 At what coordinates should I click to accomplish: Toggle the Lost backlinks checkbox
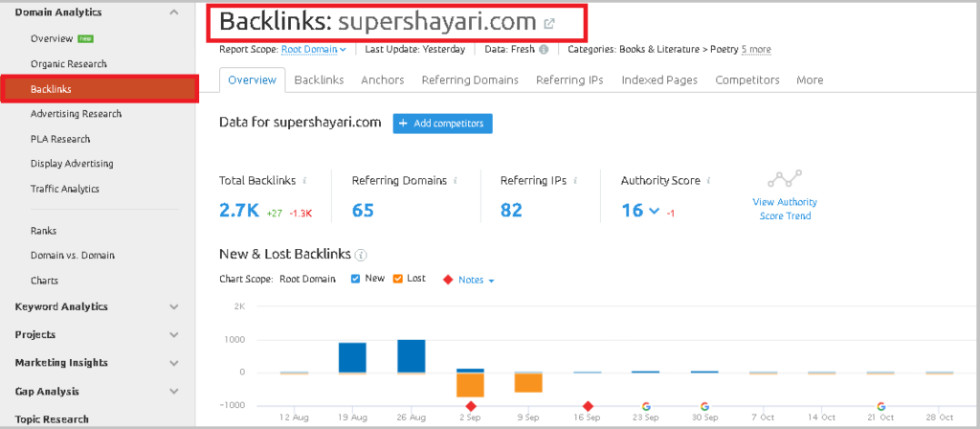(x=397, y=279)
